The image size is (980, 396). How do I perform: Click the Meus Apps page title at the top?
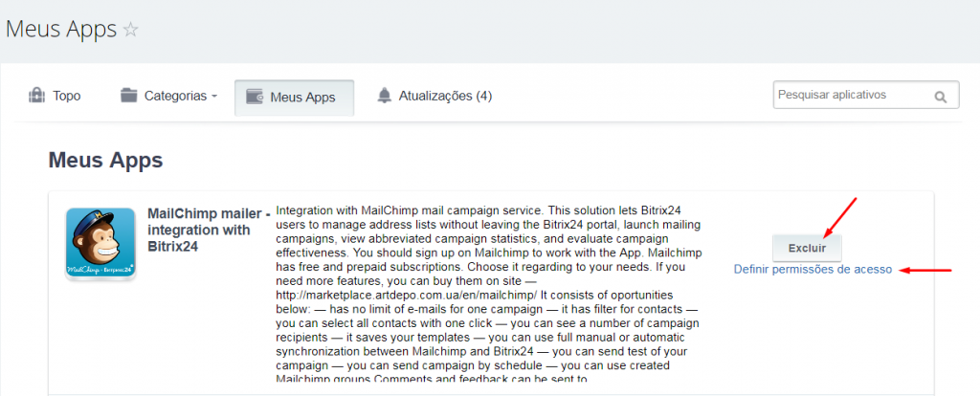[60, 30]
